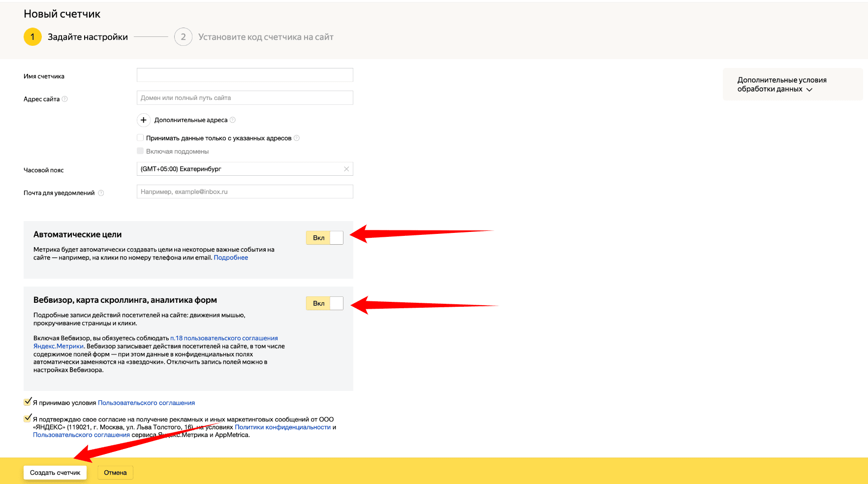Viewport: 868px width, 484px height.
Task: Open the Часовой пояс dropdown
Action: [x=240, y=169]
